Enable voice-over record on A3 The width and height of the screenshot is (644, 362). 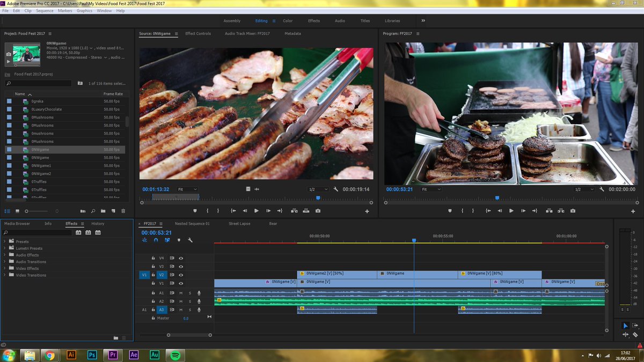pyautogui.click(x=199, y=309)
